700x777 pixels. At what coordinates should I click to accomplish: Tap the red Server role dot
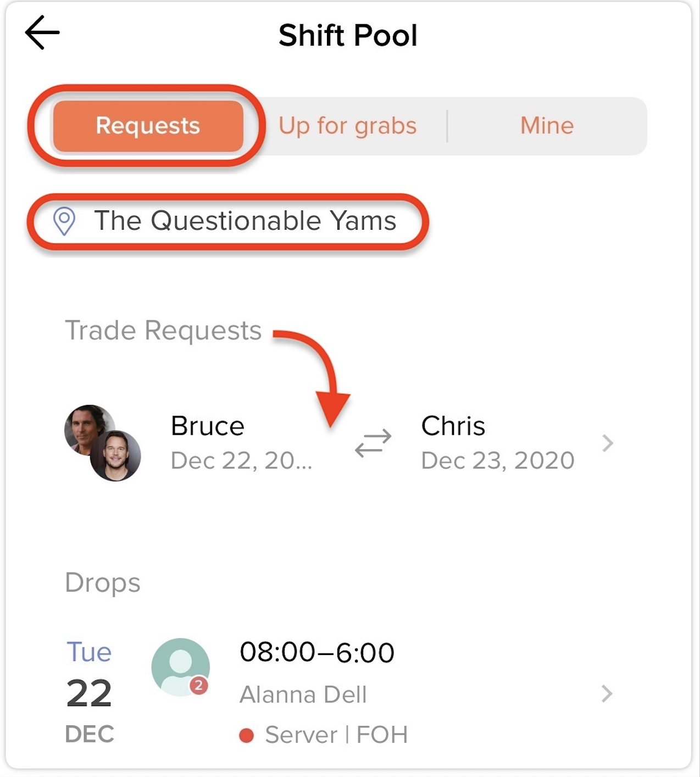(x=247, y=735)
